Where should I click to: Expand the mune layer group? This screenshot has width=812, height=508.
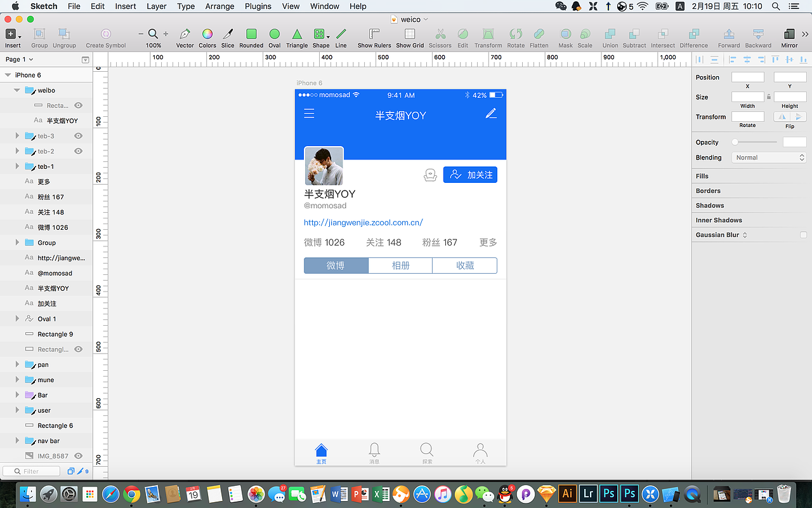(17, 379)
